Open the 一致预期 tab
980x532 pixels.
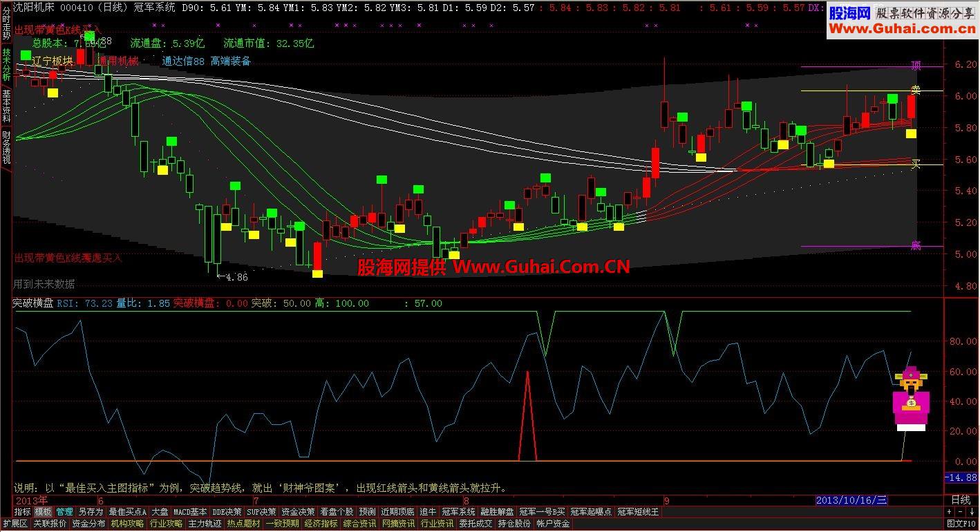click(x=282, y=524)
